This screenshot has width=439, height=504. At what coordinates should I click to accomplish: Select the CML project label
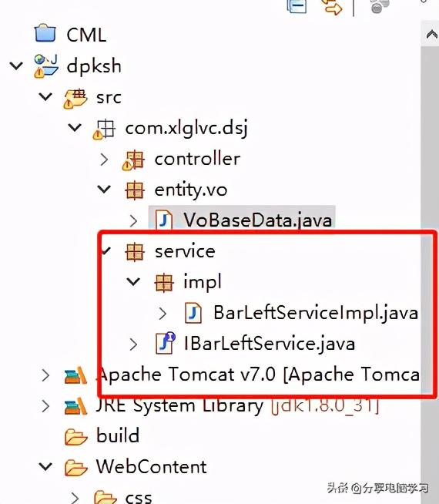coord(86,35)
